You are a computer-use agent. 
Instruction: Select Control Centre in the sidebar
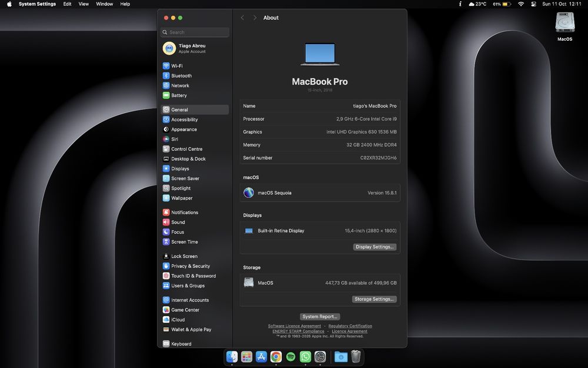click(x=195, y=149)
